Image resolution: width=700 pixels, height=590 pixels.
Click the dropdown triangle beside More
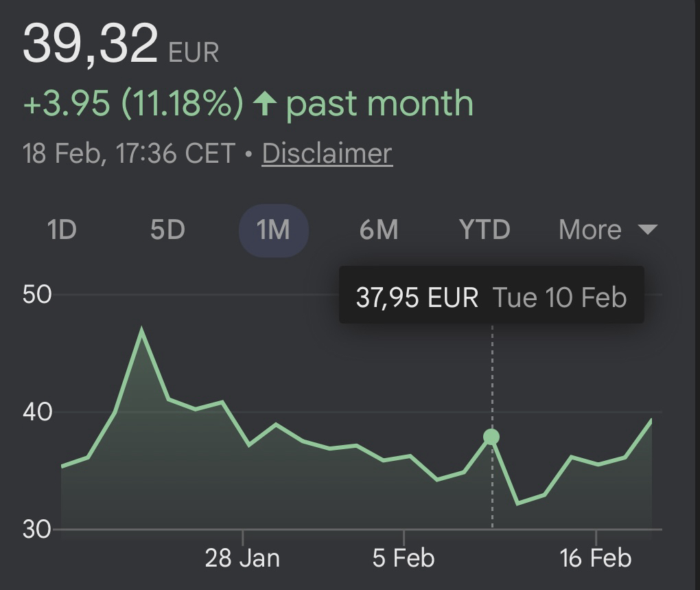647,229
